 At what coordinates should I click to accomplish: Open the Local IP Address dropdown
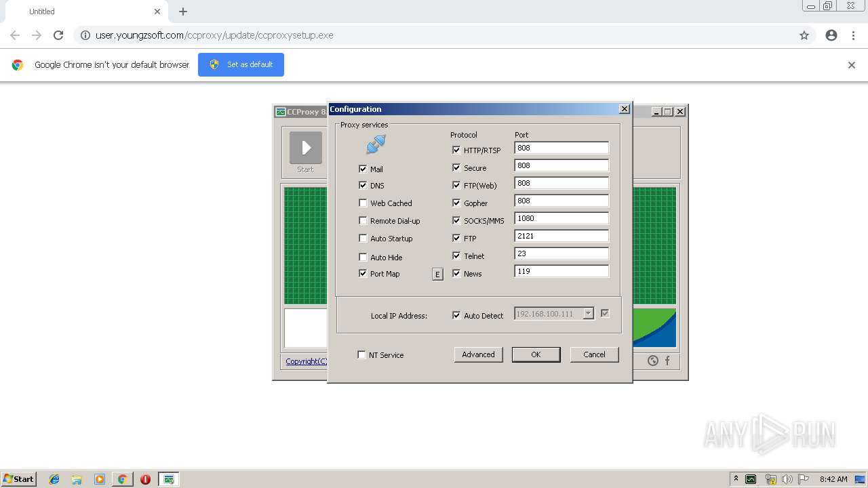pos(588,314)
